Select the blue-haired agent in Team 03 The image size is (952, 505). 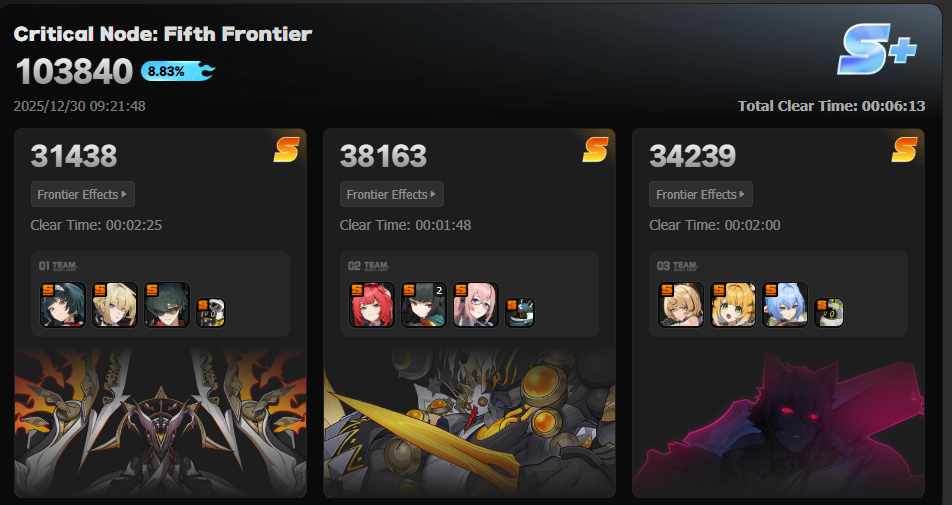(x=785, y=305)
